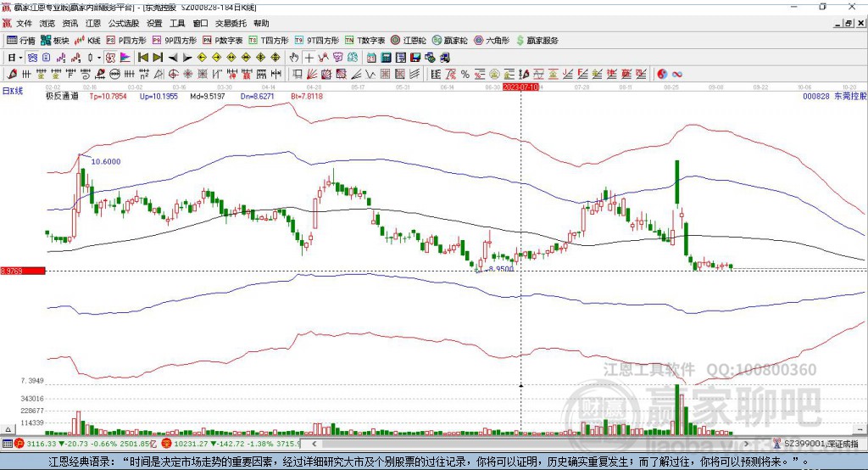Select the Gann fan lines tool
Viewport: 868px width, 470px height.
pyautogui.click(x=312, y=74)
